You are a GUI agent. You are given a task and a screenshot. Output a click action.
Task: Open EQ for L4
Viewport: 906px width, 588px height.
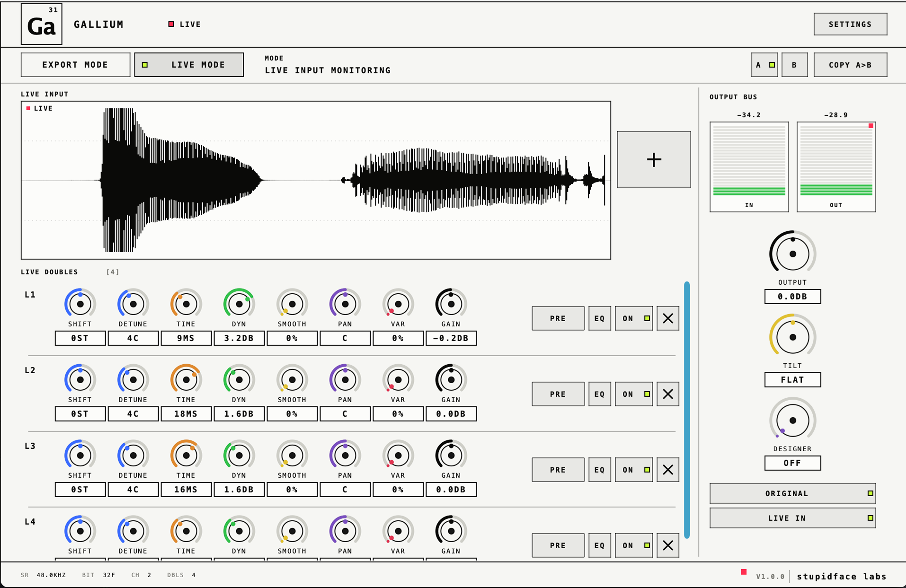coord(600,545)
